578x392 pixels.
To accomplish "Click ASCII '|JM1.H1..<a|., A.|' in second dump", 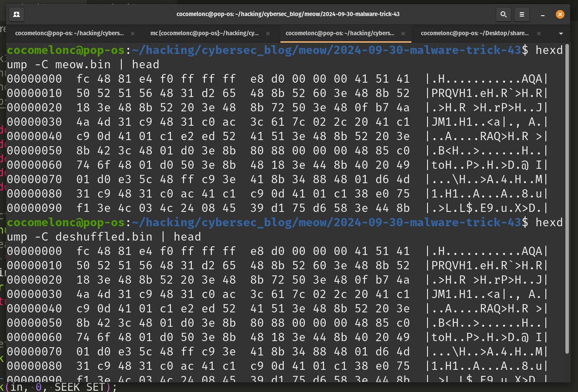I will click(487, 294).
